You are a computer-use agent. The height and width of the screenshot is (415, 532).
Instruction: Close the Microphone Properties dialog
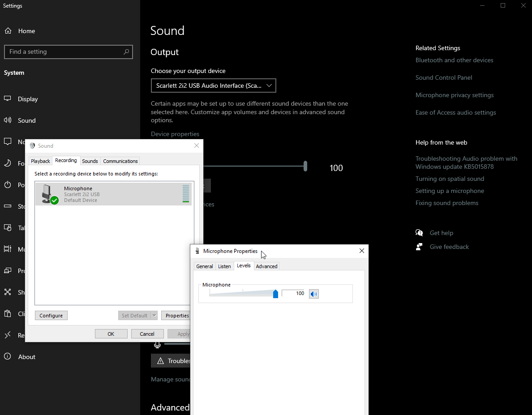click(x=362, y=251)
